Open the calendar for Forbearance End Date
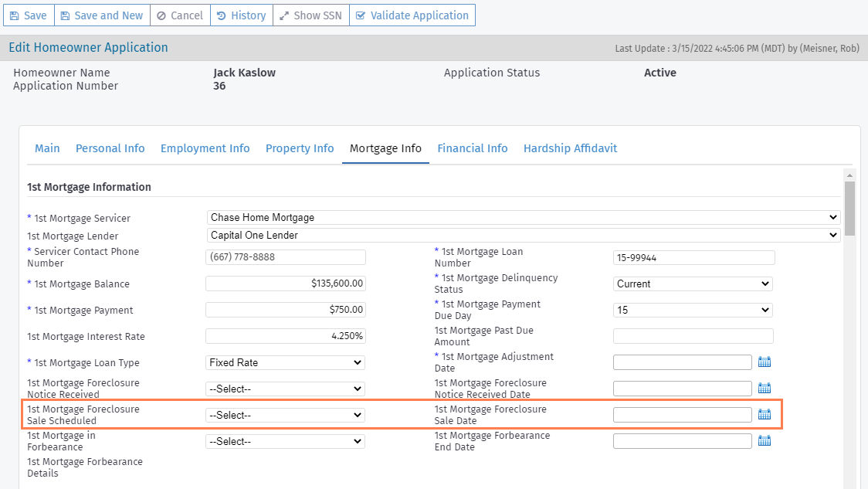Viewport: 868px width, 489px height. (765, 440)
